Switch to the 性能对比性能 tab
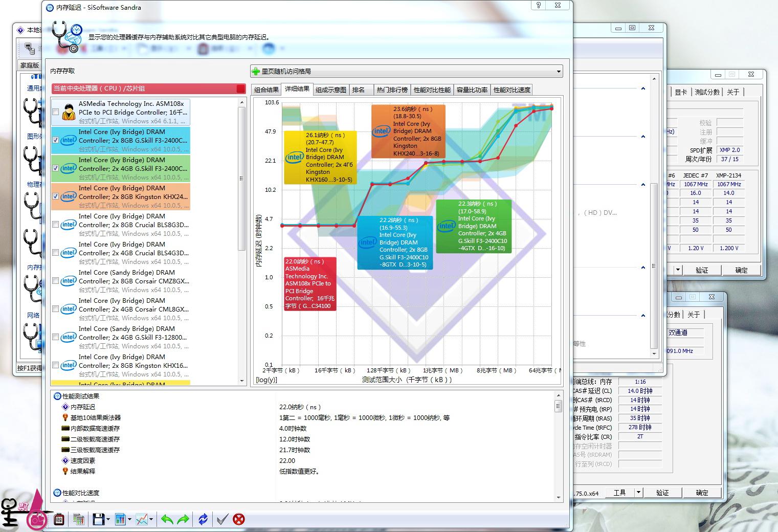 coord(432,90)
